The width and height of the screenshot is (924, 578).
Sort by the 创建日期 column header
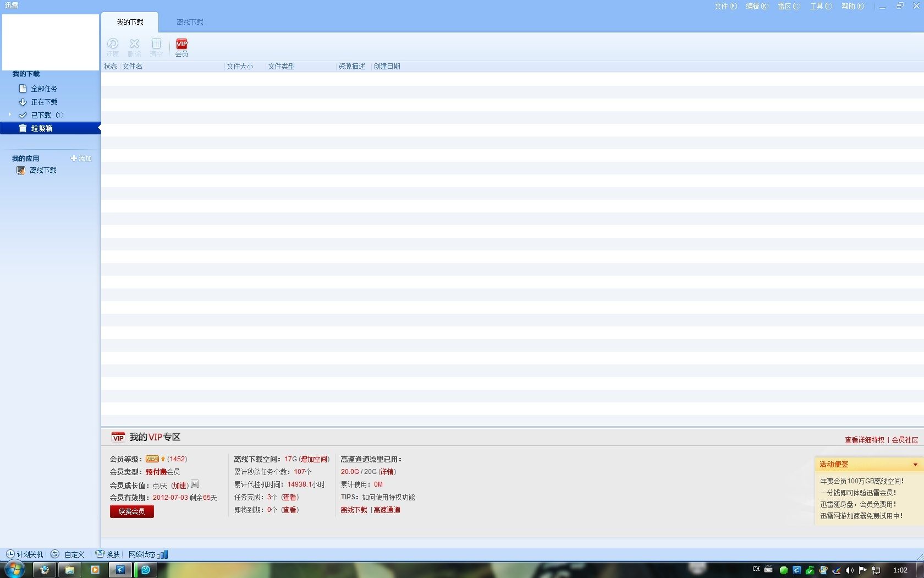pos(387,66)
